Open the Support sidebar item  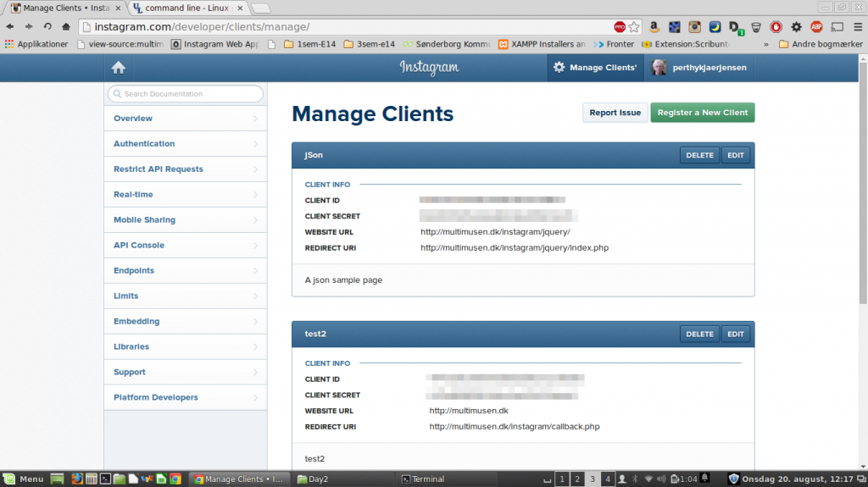pyautogui.click(x=186, y=373)
